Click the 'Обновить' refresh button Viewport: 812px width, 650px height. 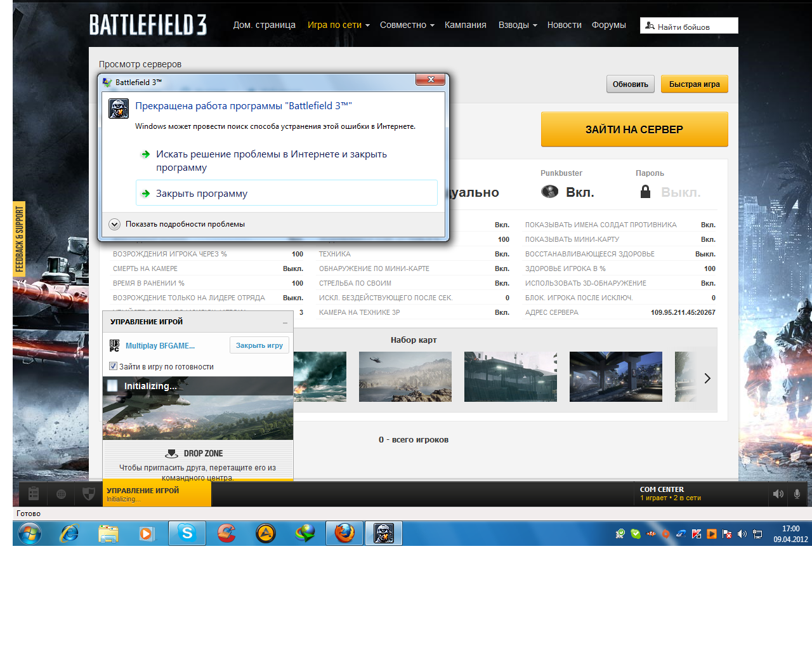[x=631, y=84]
